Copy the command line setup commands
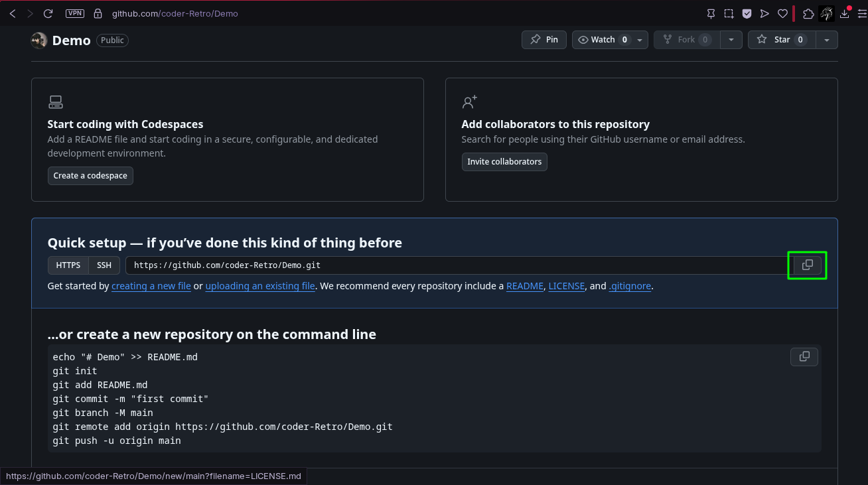The image size is (868, 485). (804, 357)
